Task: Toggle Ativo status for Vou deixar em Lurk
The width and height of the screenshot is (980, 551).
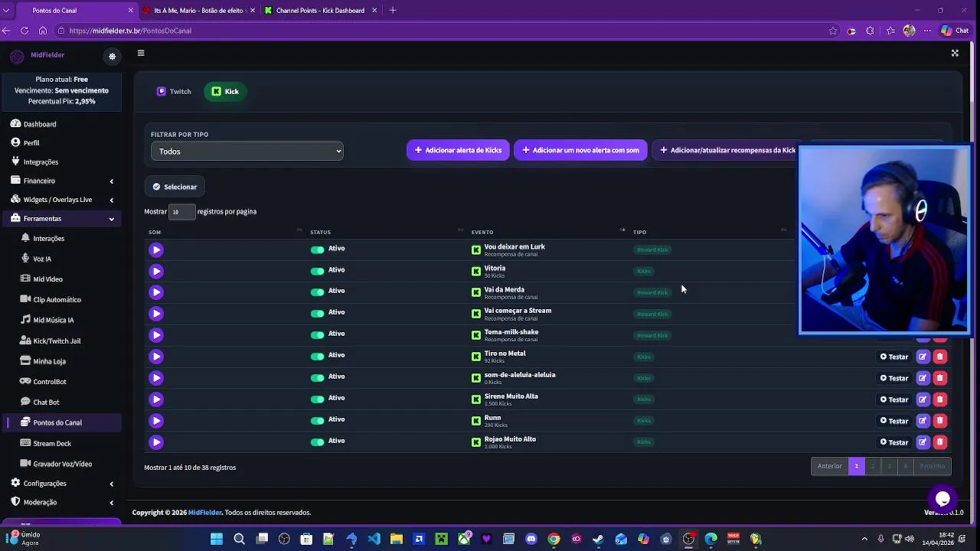Action: (x=317, y=249)
